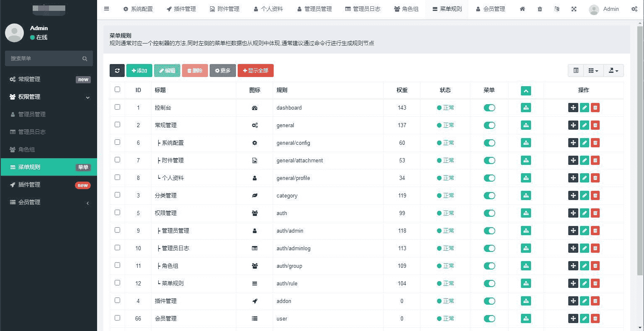The image size is (644, 331).
Task: Switch to the 角色组 tab
Action: tap(406, 9)
